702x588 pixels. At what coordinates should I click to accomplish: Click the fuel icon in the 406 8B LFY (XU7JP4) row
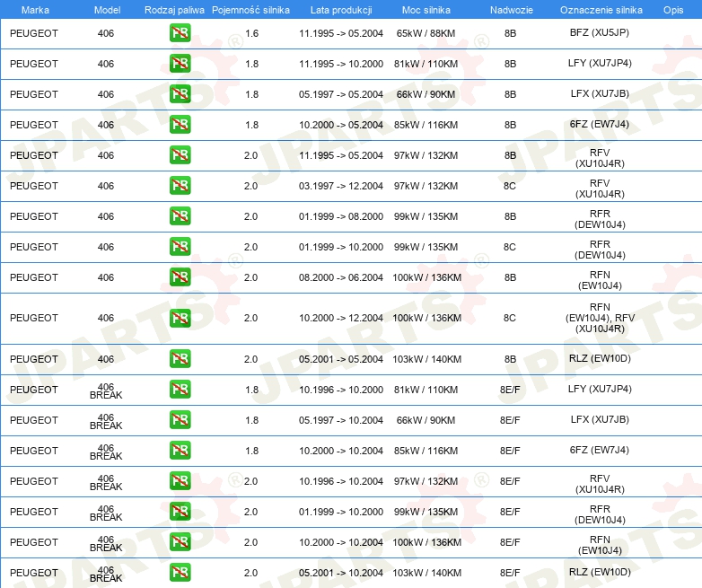(180, 64)
